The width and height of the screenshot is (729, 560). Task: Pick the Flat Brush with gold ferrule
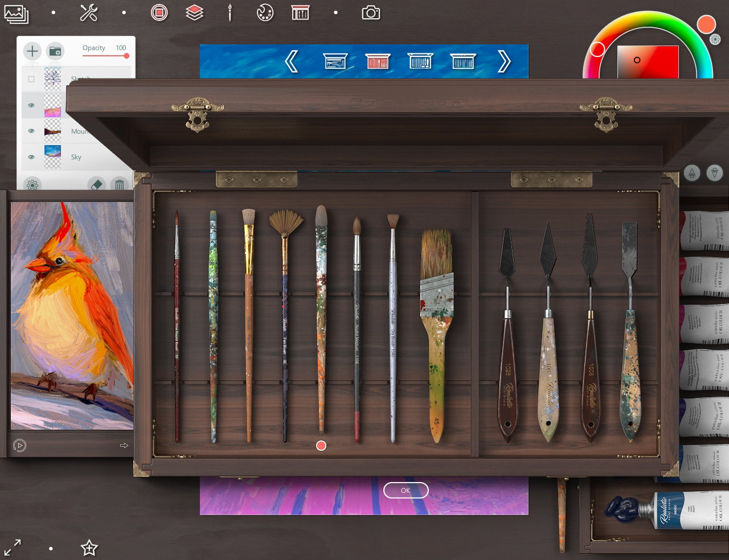click(248, 325)
